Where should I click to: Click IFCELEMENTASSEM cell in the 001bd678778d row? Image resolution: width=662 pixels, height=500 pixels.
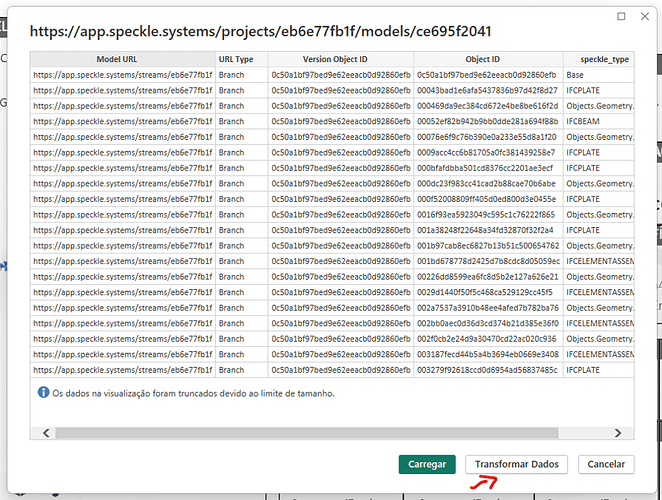[x=599, y=261]
